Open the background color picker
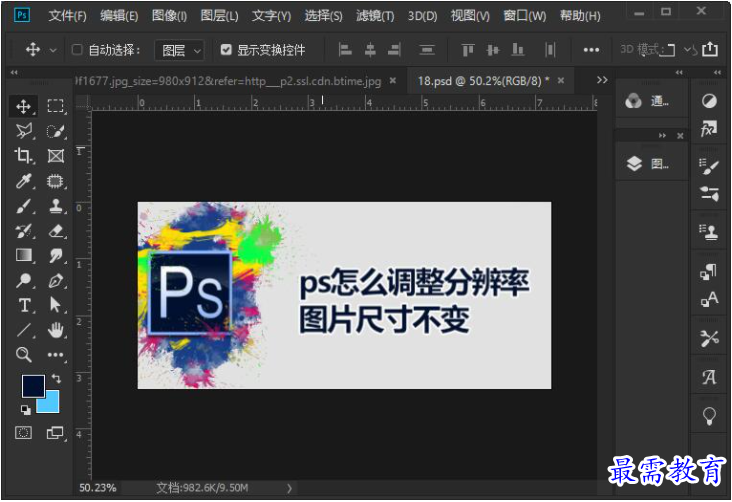This screenshot has height=502, width=732. coord(50,404)
